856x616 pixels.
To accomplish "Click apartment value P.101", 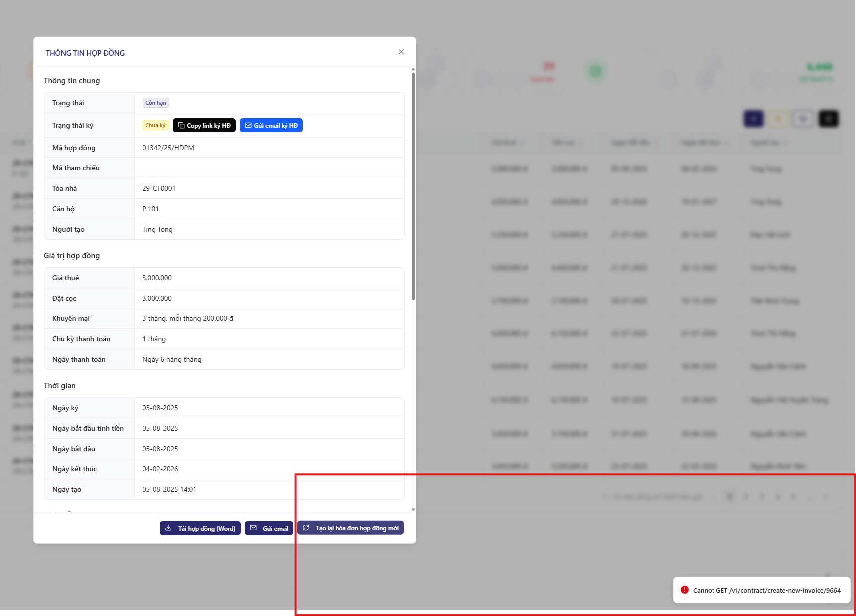I will (150, 209).
